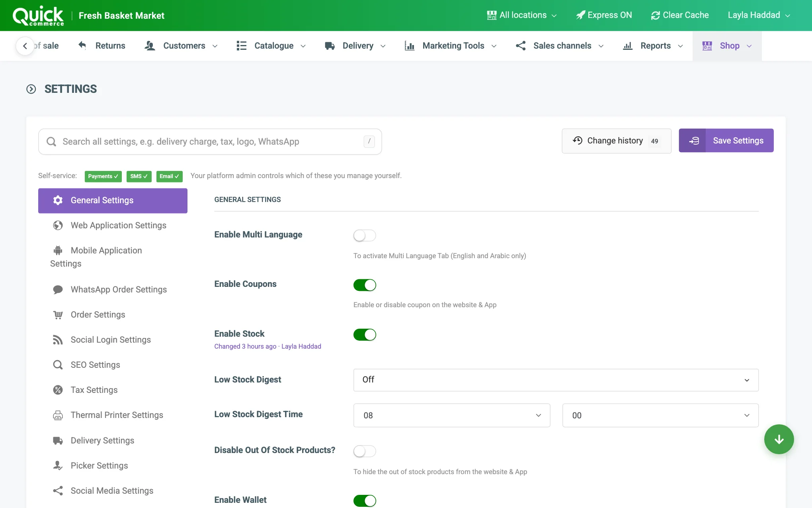Image resolution: width=812 pixels, height=508 pixels.
Task: Open Tax Settings in the sidebar
Action: [x=113, y=390]
